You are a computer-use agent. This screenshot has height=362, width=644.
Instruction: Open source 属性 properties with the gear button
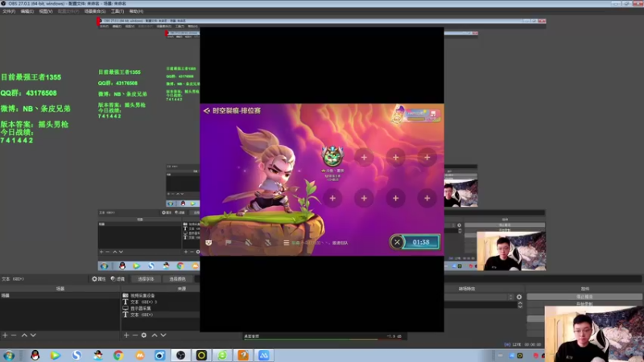click(98, 278)
